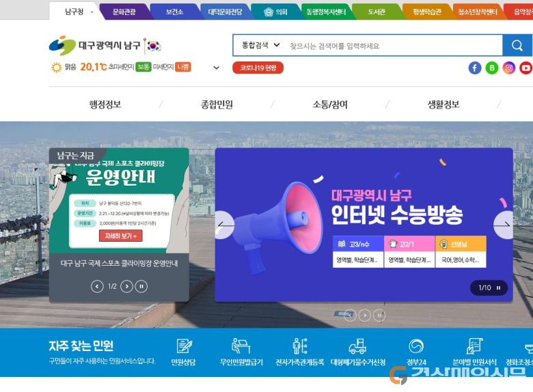Click the 보통 fine dust badge
The height and width of the screenshot is (392, 533).
(x=143, y=67)
